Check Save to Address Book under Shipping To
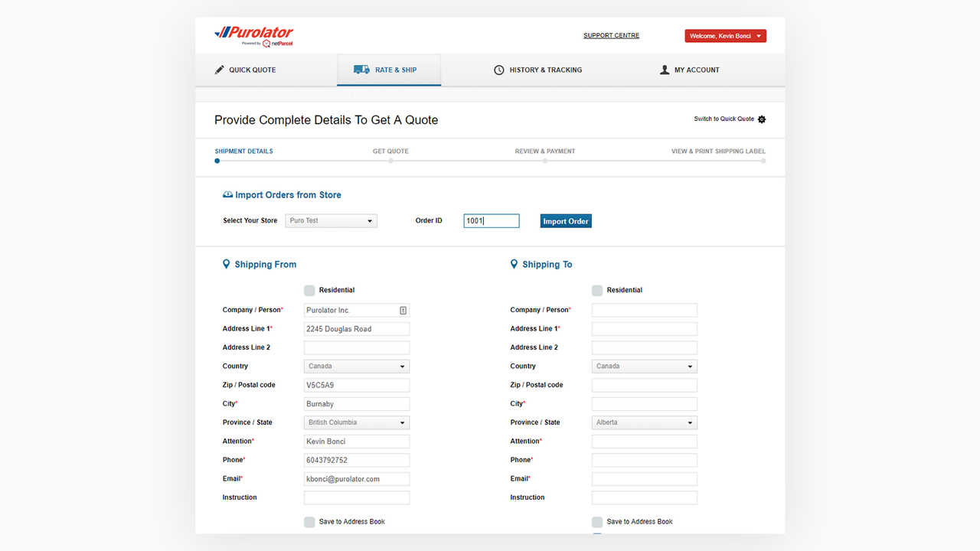Screen dimensions: 980x551 click(x=597, y=522)
